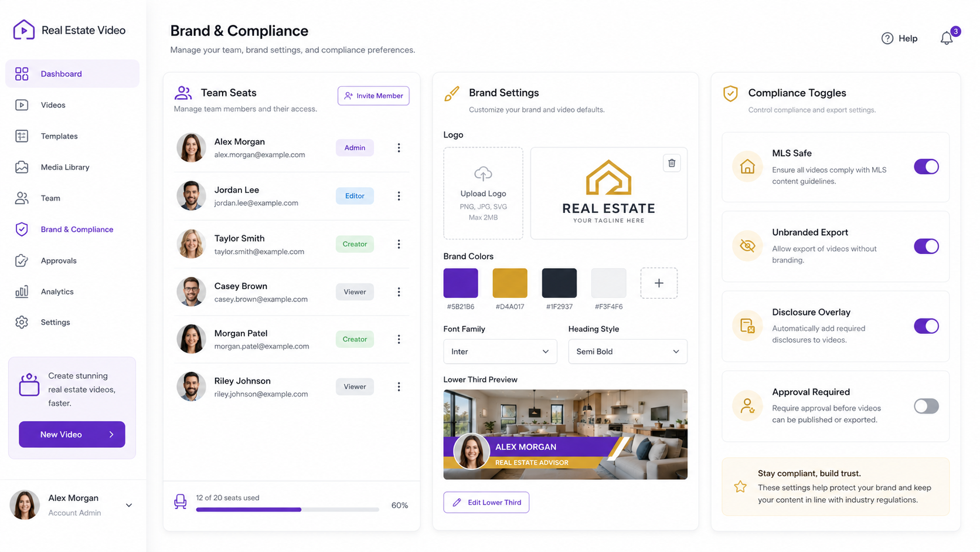Viewport: 980px width, 552px height.
Task: Delete the uploaded logo with trash icon
Action: click(672, 163)
